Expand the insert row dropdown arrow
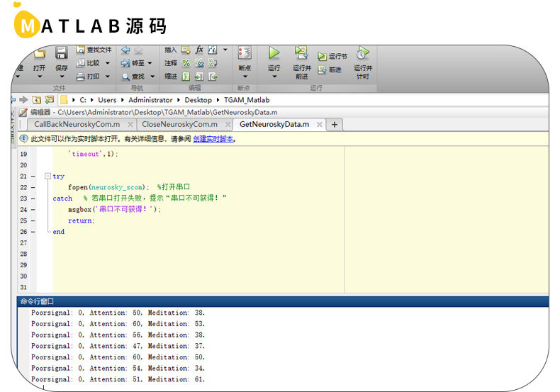 coord(225,50)
